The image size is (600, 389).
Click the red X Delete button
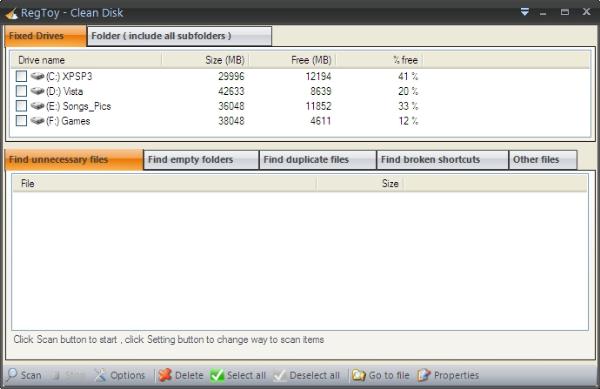click(x=181, y=375)
